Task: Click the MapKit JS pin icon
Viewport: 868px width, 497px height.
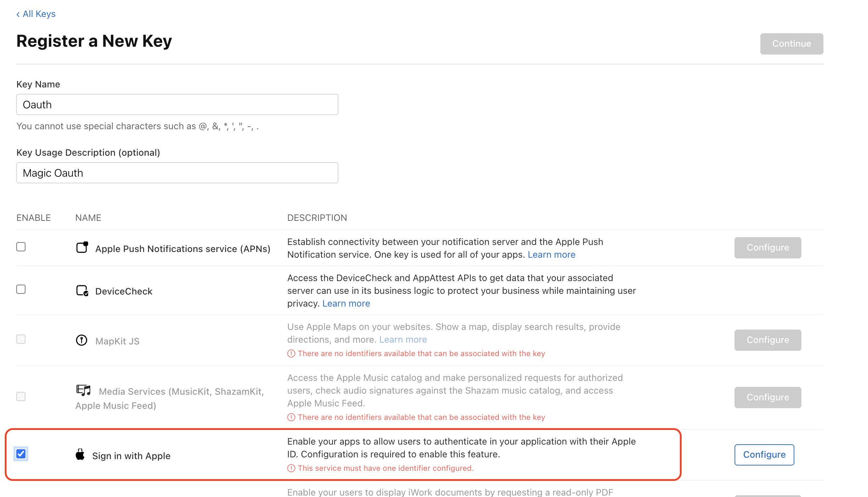Action: pos(82,340)
